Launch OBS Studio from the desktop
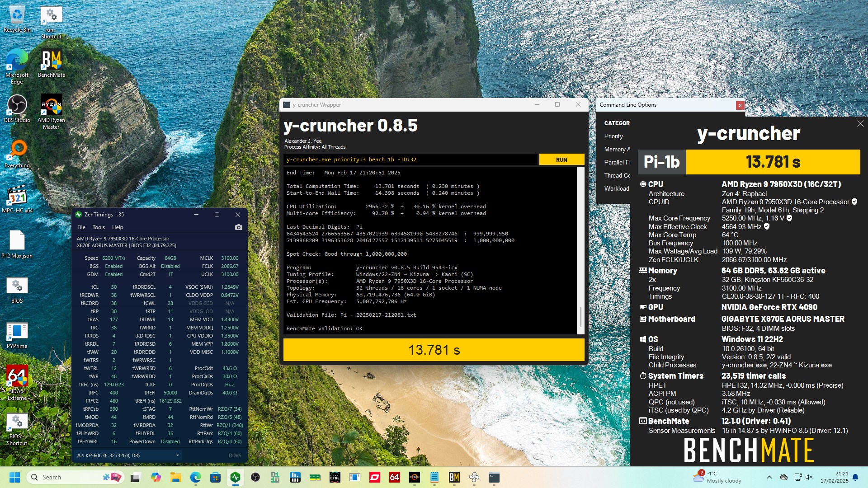868x488 pixels. point(17,108)
